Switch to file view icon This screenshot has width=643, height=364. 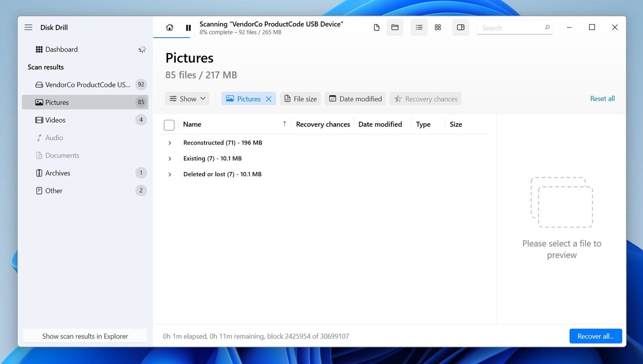click(377, 28)
